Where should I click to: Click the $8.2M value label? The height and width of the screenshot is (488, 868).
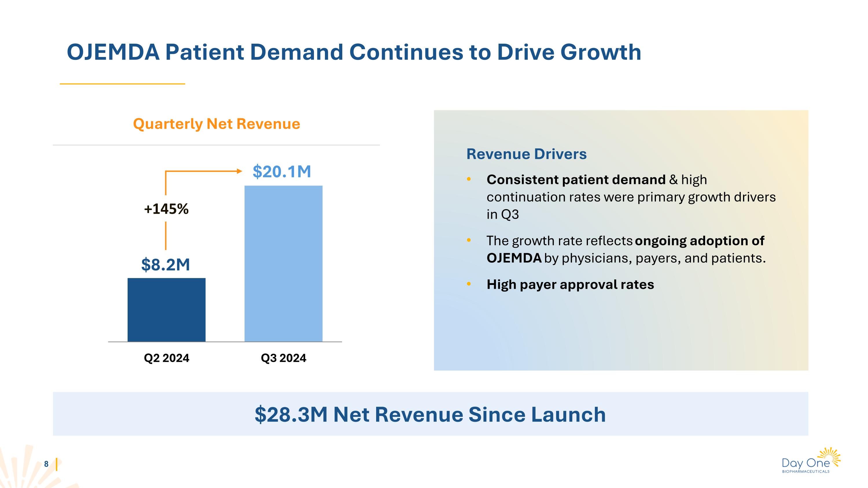point(165,264)
